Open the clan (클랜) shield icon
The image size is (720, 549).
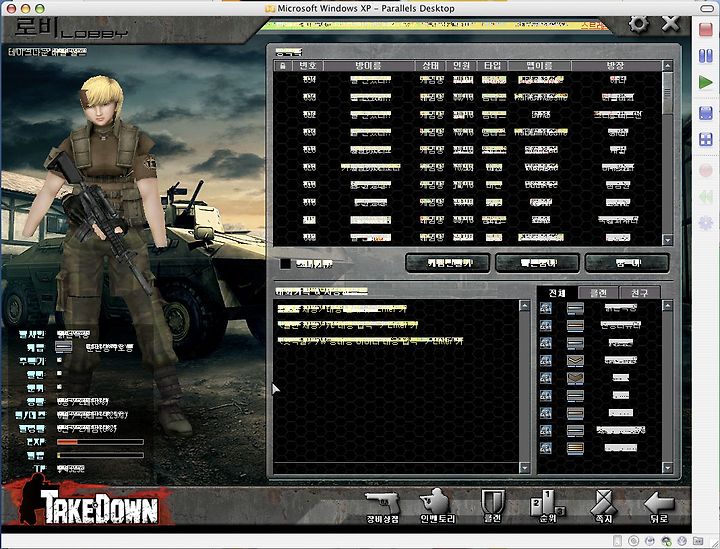(x=492, y=507)
